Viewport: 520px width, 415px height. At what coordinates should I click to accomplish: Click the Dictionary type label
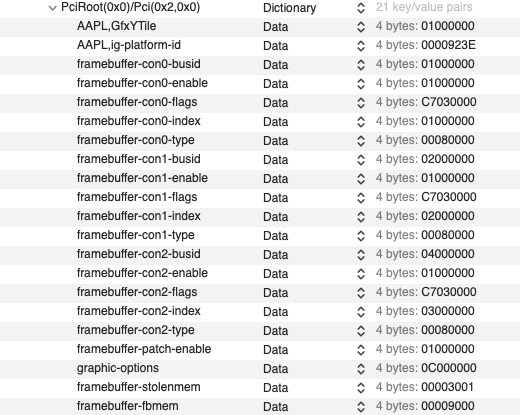pyautogui.click(x=290, y=8)
